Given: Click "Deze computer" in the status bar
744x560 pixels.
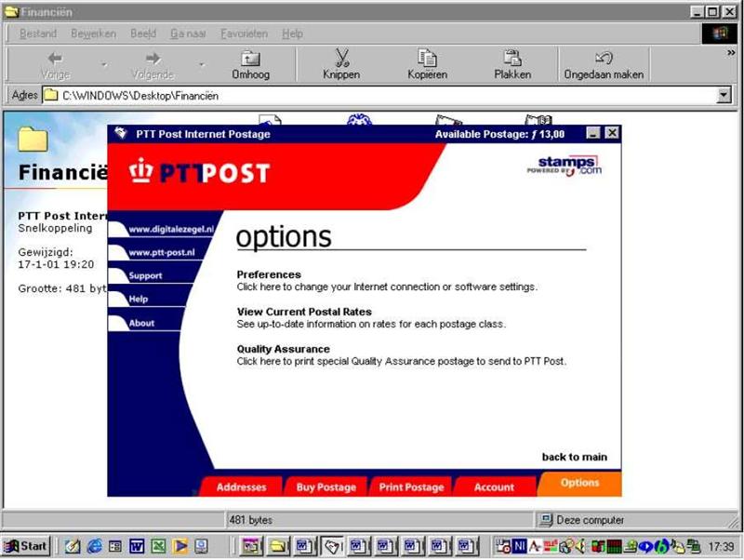Looking at the screenshot, I should pos(591,520).
